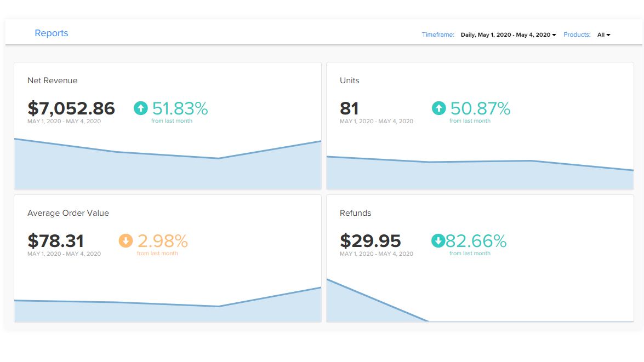Click the 51.83% net revenue change
This screenshot has height=362, width=644.
point(180,108)
